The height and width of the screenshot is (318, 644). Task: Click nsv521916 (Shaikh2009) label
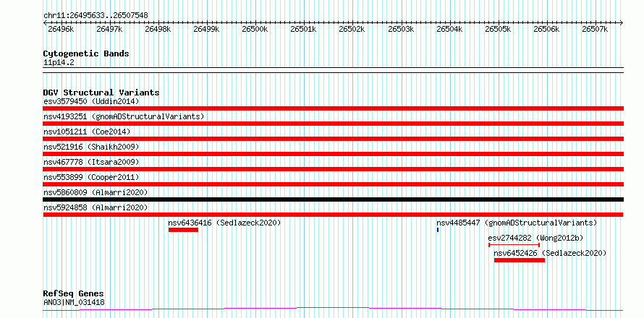tap(91, 147)
